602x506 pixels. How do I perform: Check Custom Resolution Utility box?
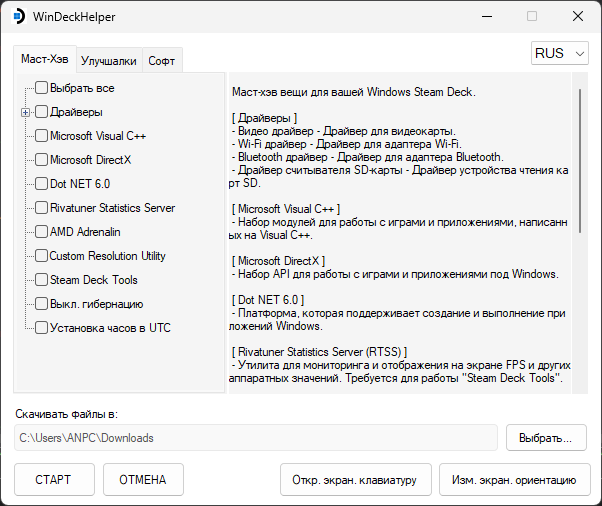click(x=41, y=256)
